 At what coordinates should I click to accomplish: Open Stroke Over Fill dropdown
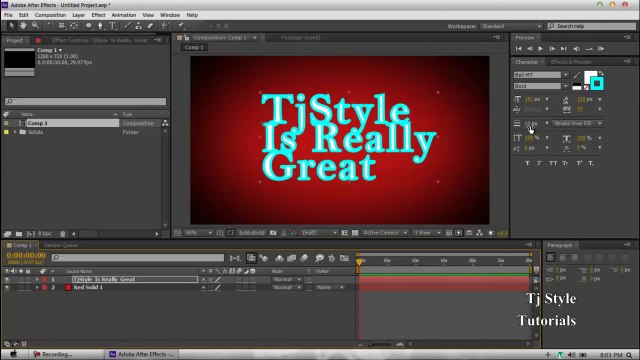(577, 123)
